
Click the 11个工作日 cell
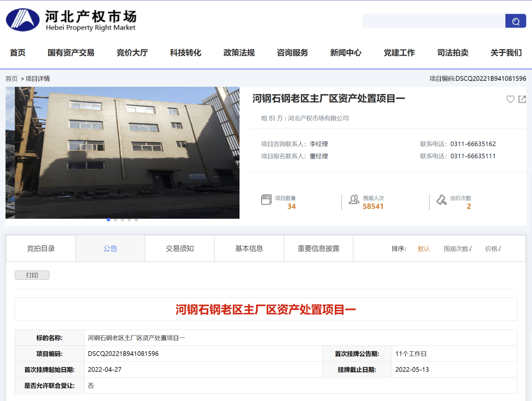[x=454, y=354]
